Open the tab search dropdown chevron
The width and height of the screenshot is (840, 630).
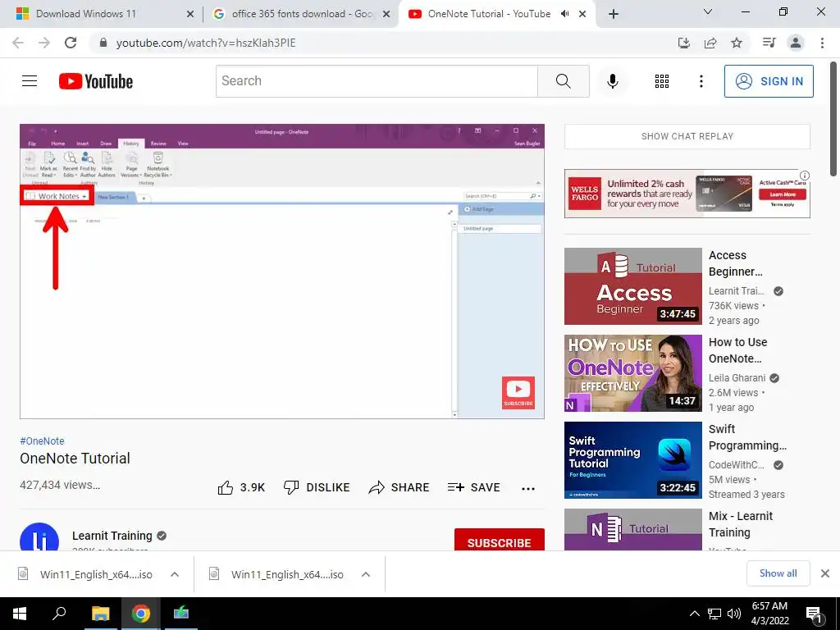click(x=708, y=11)
